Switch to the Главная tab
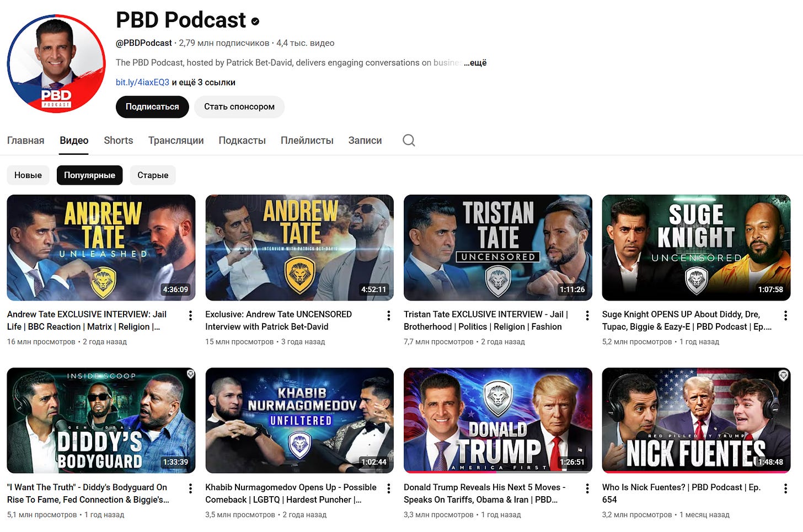This screenshot has height=532, width=803. click(x=25, y=141)
